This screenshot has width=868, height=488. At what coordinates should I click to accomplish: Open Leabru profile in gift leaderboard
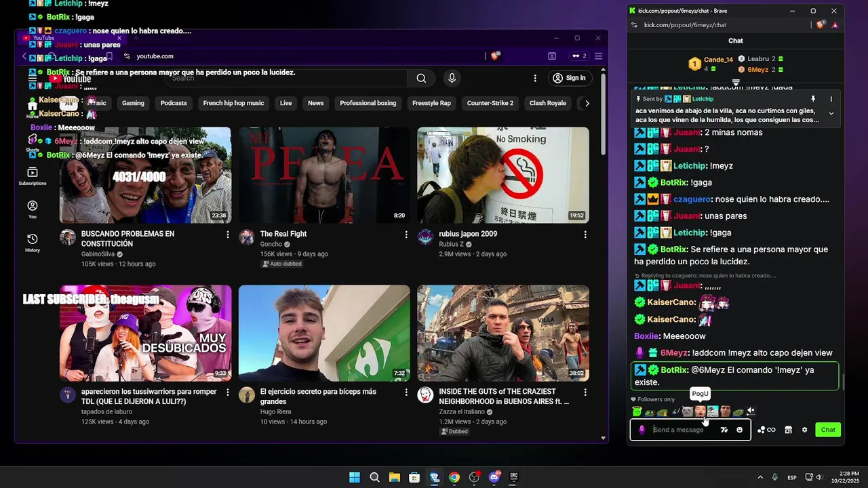tap(758, 59)
